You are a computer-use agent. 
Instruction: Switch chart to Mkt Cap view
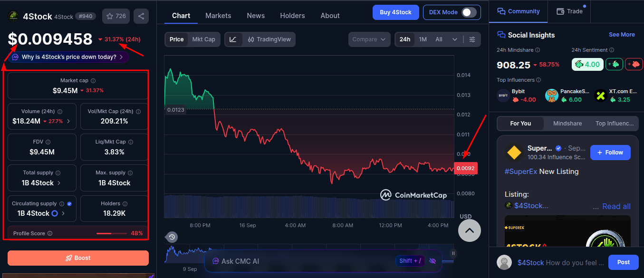coord(203,39)
